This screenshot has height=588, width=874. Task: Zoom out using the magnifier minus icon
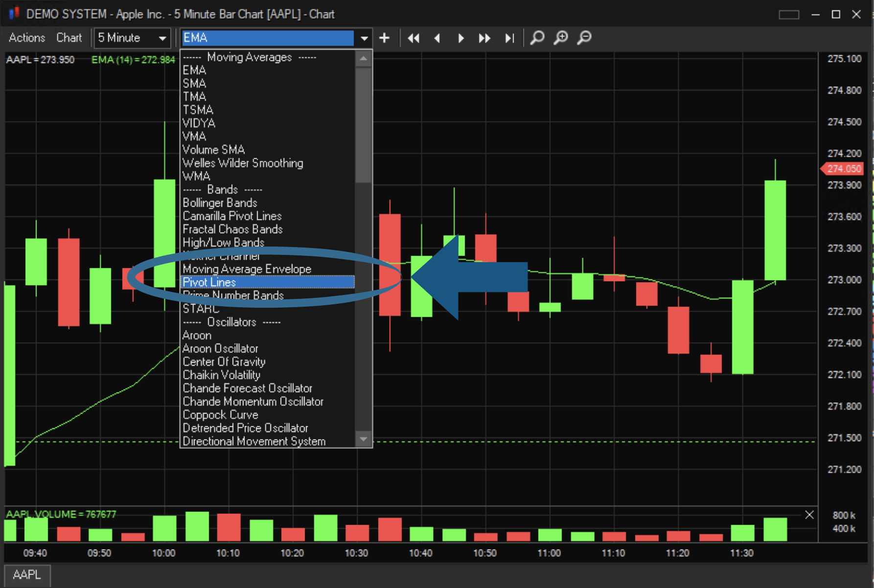coord(584,38)
